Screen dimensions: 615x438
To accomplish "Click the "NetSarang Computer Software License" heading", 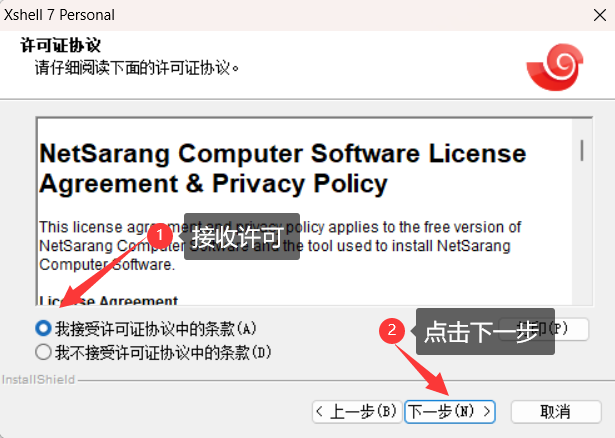I will point(282,153).
